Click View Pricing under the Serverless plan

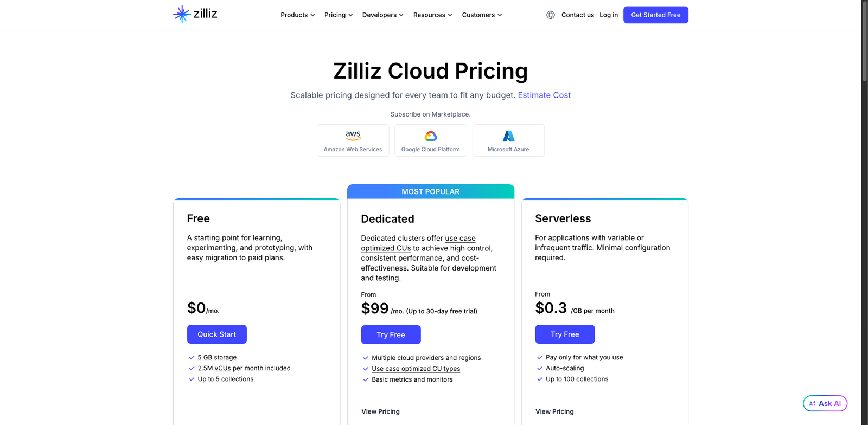pyautogui.click(x=554, y=411)
